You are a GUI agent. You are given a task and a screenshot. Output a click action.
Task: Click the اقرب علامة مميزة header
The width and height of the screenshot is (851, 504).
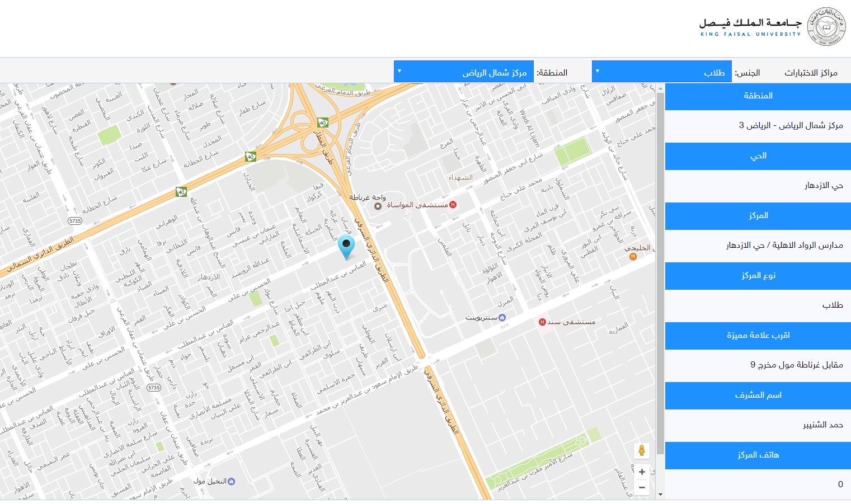click(x=758, y=336)
